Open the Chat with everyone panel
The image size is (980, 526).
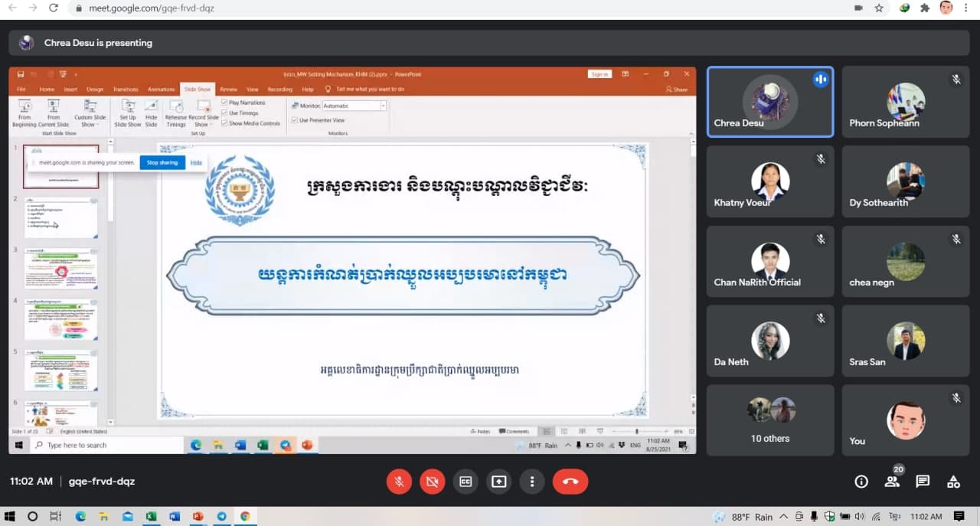923,482
